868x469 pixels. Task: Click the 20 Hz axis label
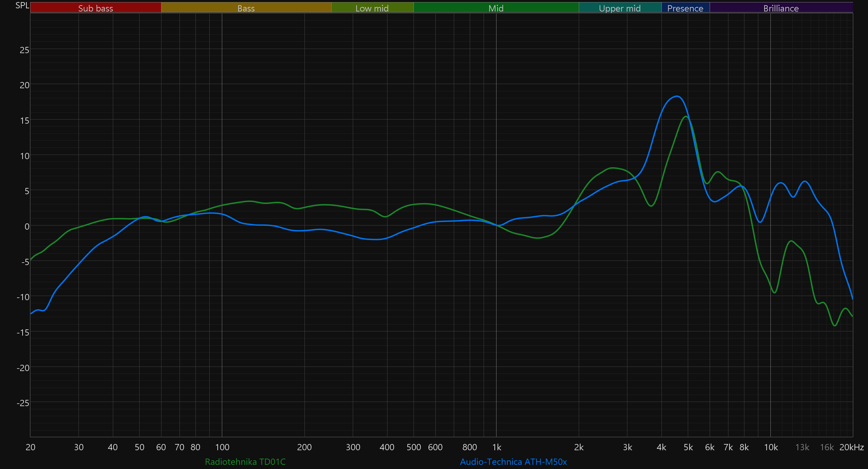point(31,447)
